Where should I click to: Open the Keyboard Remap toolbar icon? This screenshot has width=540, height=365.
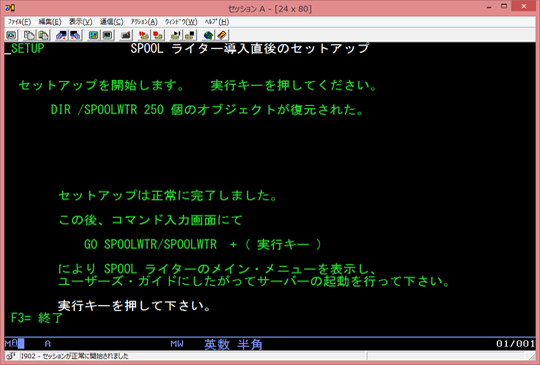coord(126,35)
